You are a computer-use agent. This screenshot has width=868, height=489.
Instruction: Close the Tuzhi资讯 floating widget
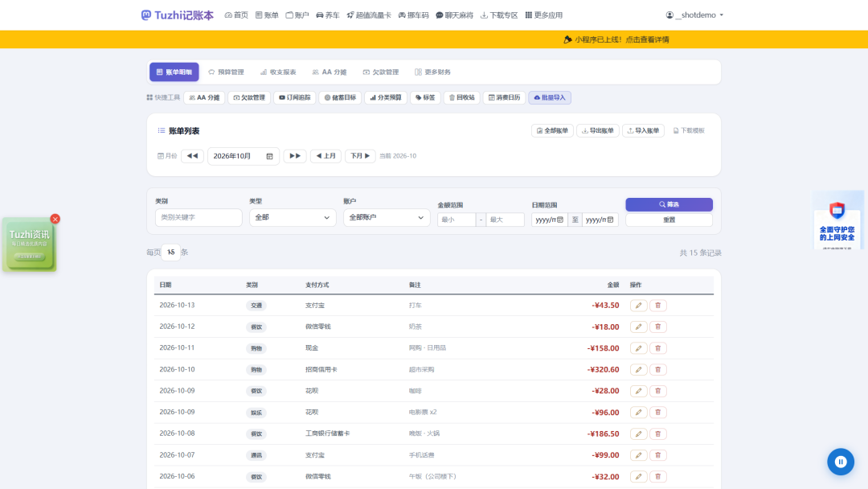pyautogui.click(x=55, y=220)
